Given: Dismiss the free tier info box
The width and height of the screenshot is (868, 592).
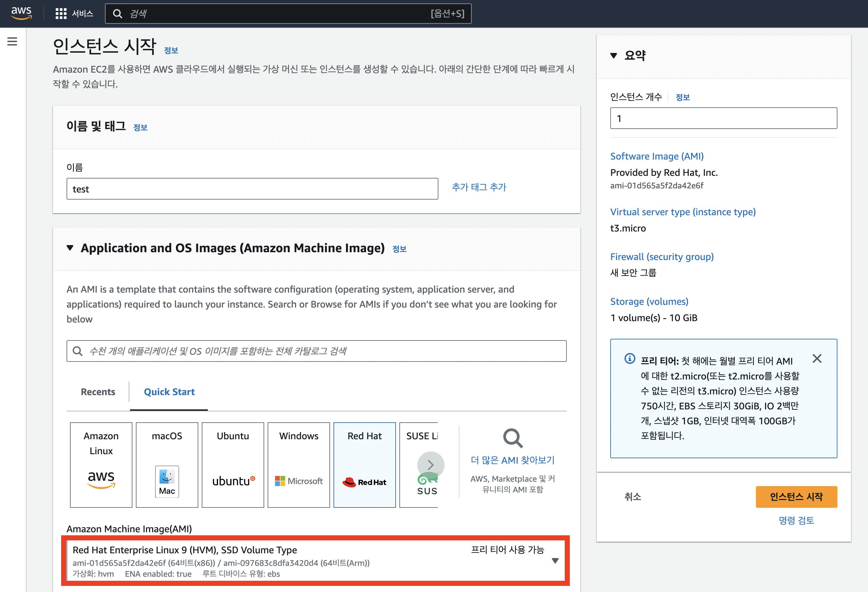Looking at the screenshot, I should (x=817, y=359).
